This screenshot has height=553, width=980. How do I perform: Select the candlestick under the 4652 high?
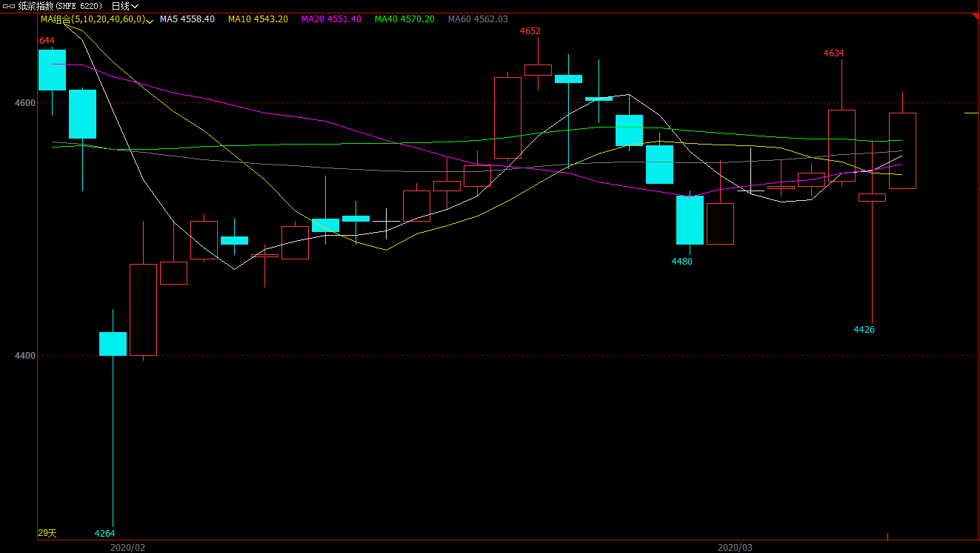click(538, 70)
